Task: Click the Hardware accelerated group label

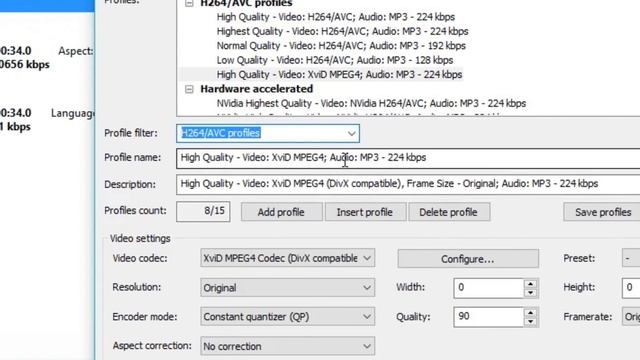Action: click(x=257, y=89)
